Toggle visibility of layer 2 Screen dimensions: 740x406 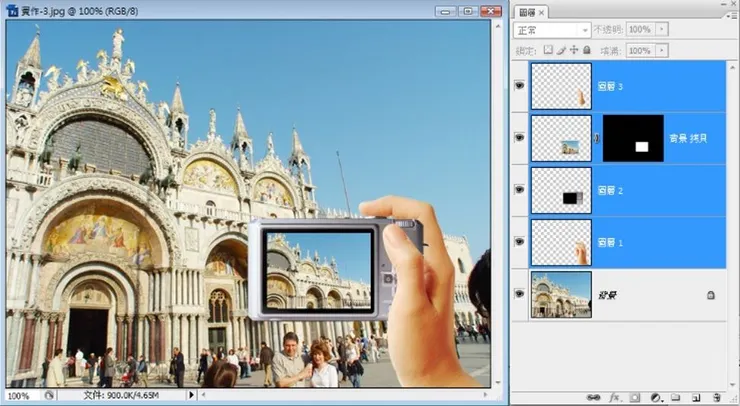[519, 190]
